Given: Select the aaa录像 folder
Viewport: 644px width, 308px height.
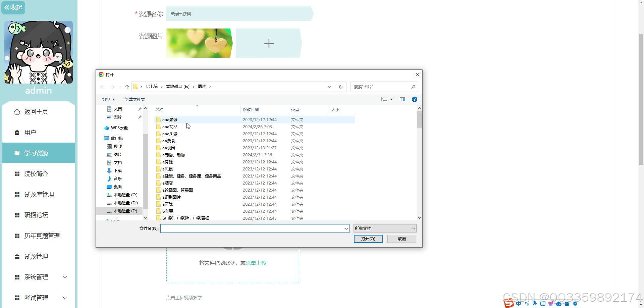Looking at the screenshot, I should (x=255, y=120).
